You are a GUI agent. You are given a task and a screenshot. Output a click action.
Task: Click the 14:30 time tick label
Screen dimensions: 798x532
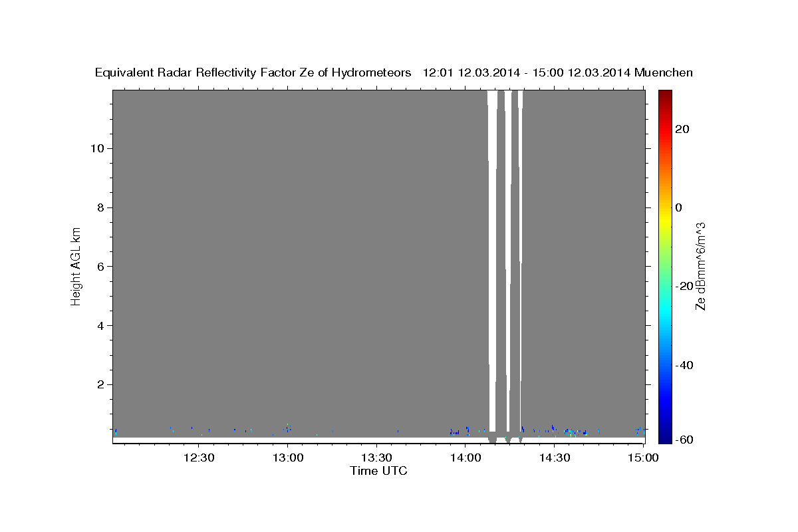point(555,458)
